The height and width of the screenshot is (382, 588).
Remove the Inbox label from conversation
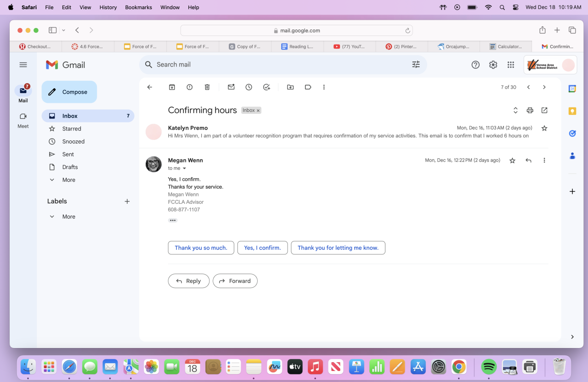pyautogui.click(x=258, y=111)
